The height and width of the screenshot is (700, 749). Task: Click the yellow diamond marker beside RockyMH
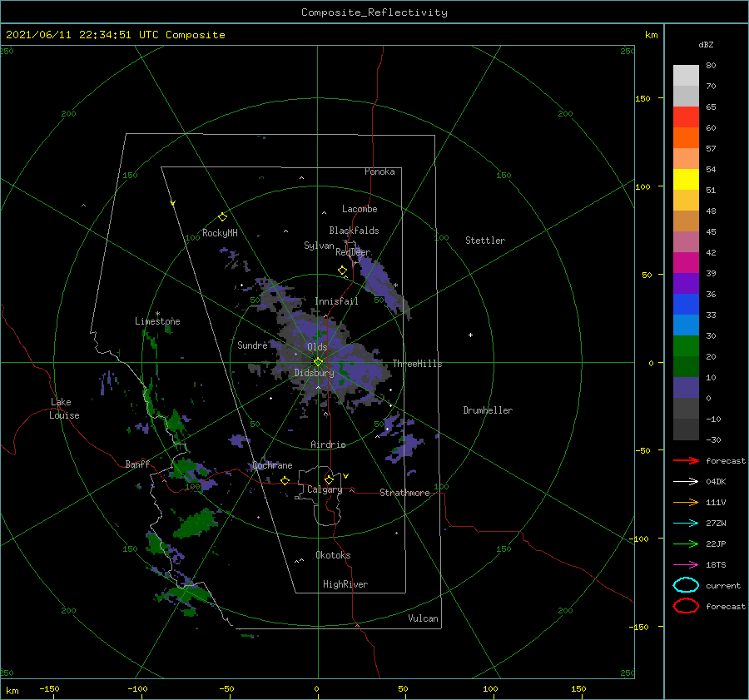[222, 217]
